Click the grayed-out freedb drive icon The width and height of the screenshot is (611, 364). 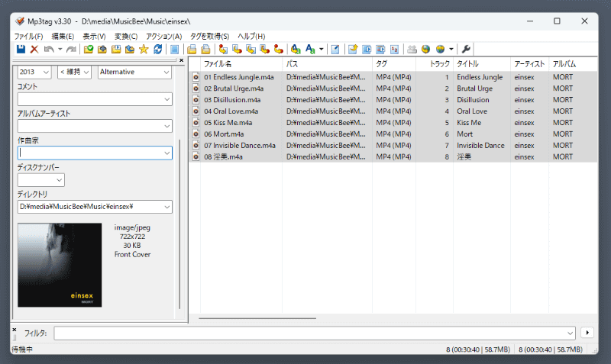(412, 49)
